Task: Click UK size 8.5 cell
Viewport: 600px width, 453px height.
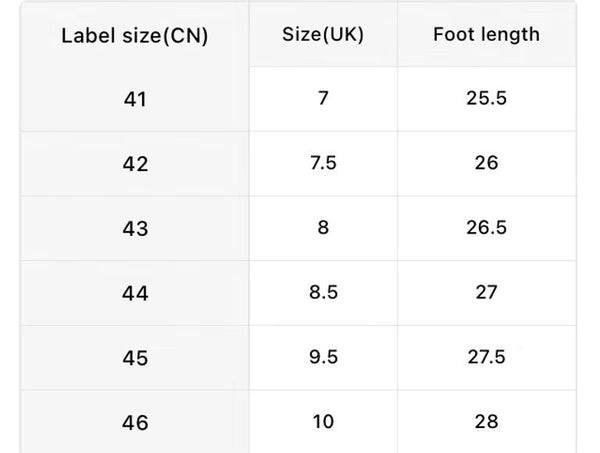Action: pyautogui.click(x=323, y=292)
